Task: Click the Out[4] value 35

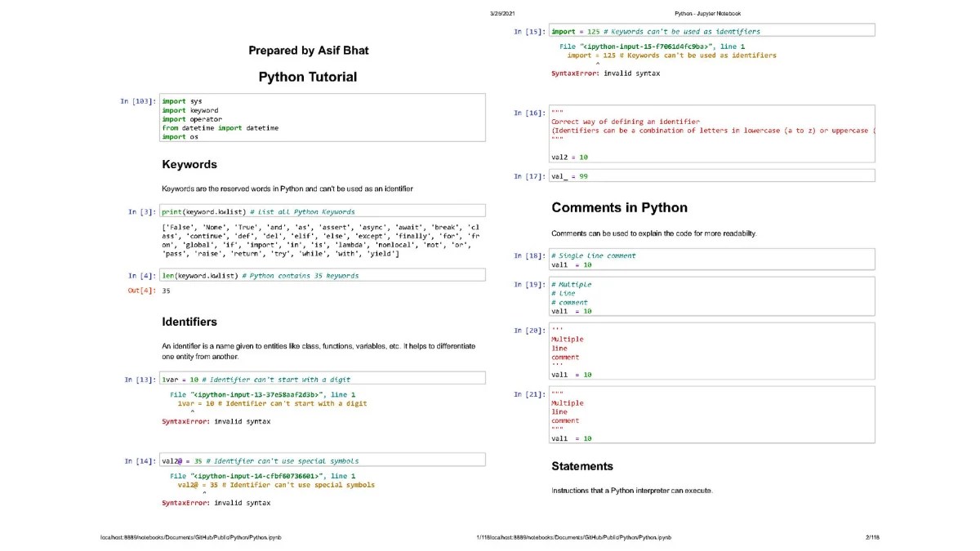Action: pos(166,291)
